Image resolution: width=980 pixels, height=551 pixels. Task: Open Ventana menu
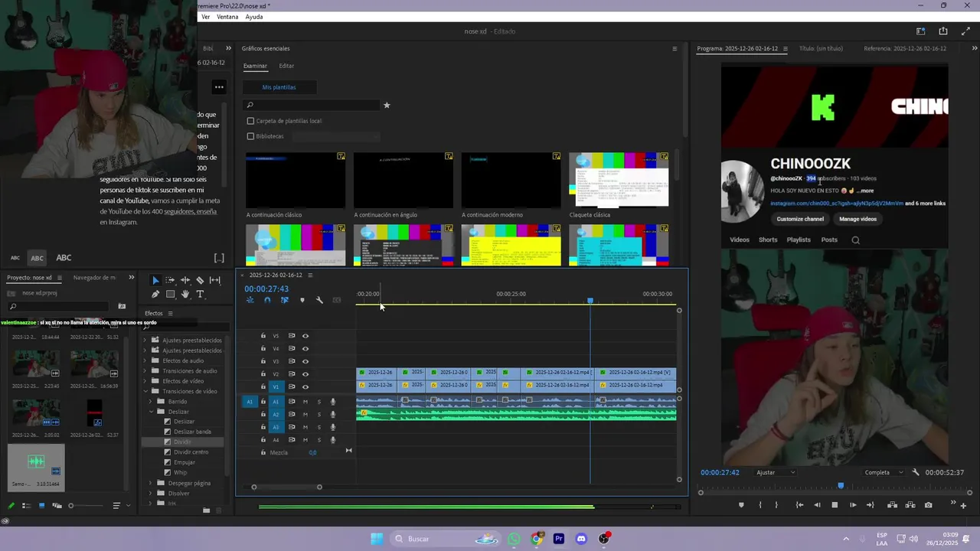[227, 17]
